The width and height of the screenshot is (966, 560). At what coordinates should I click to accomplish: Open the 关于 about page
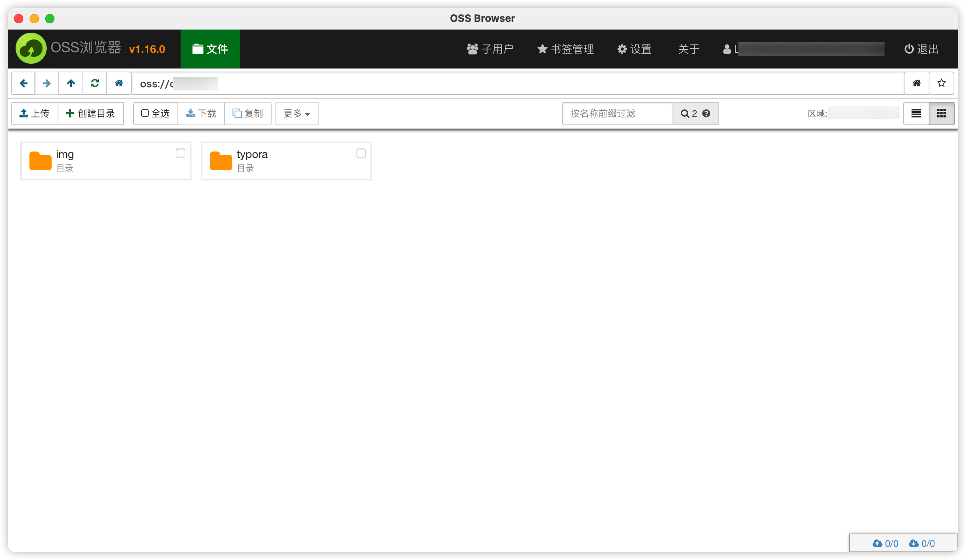click(688, 49)
